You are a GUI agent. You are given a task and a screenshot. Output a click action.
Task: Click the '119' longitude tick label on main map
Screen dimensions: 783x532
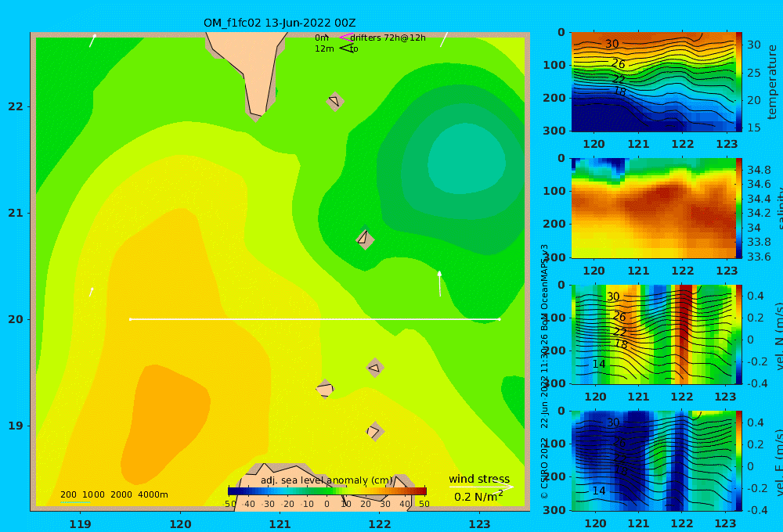[81, 524]
